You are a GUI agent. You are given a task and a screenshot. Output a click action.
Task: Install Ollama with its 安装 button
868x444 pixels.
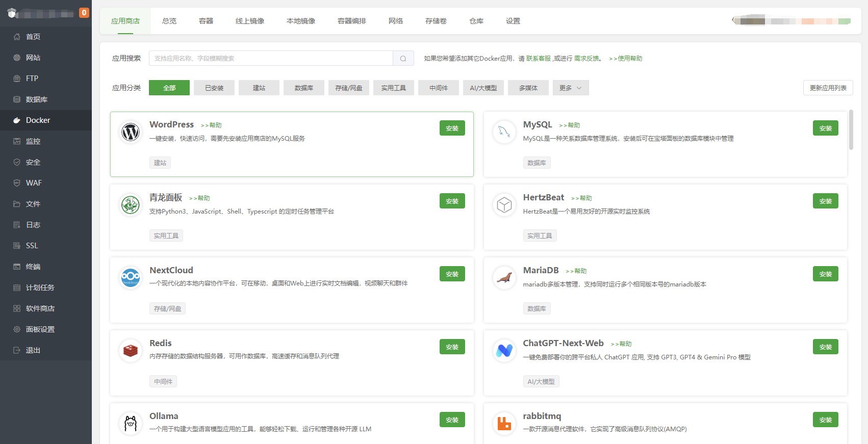point(452,420)
